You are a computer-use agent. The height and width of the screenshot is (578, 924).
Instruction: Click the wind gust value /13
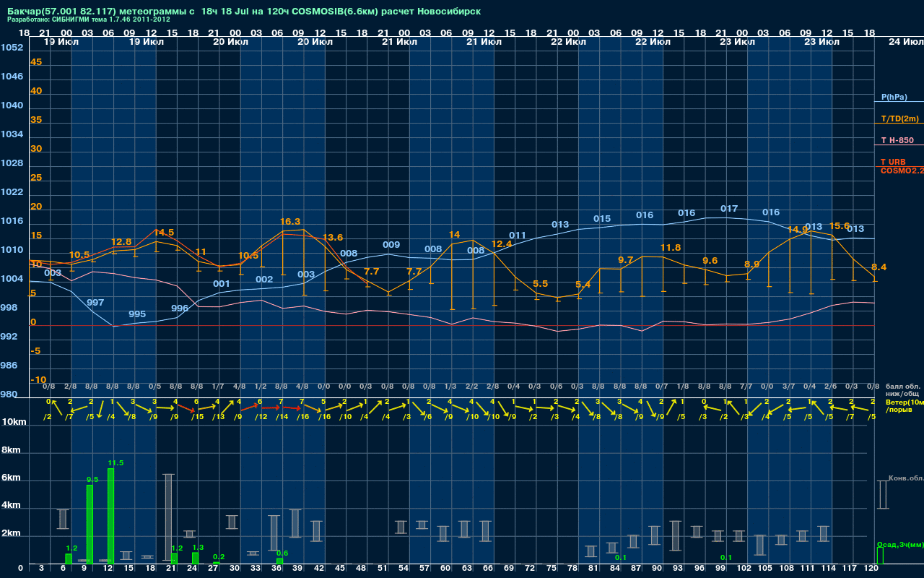(219, 417)
